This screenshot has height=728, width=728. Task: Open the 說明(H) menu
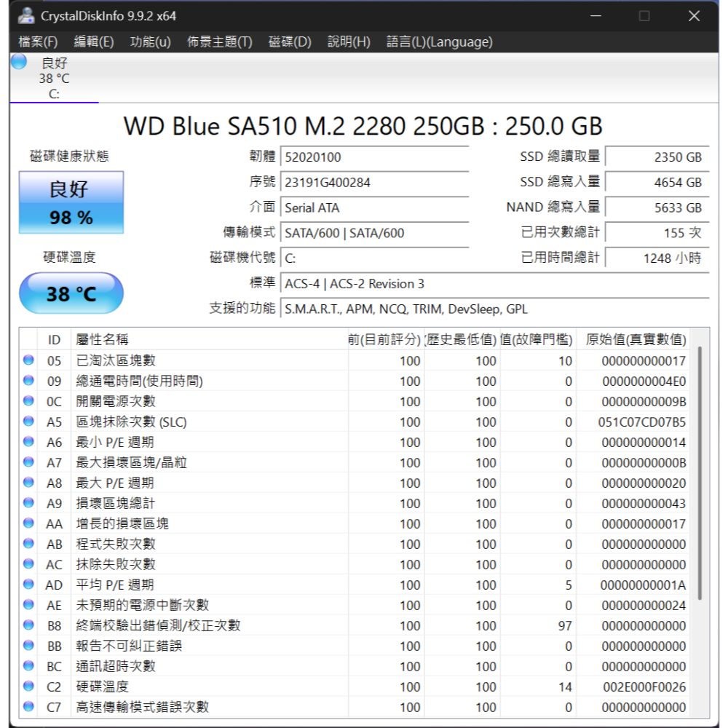(x=349, y=41)
